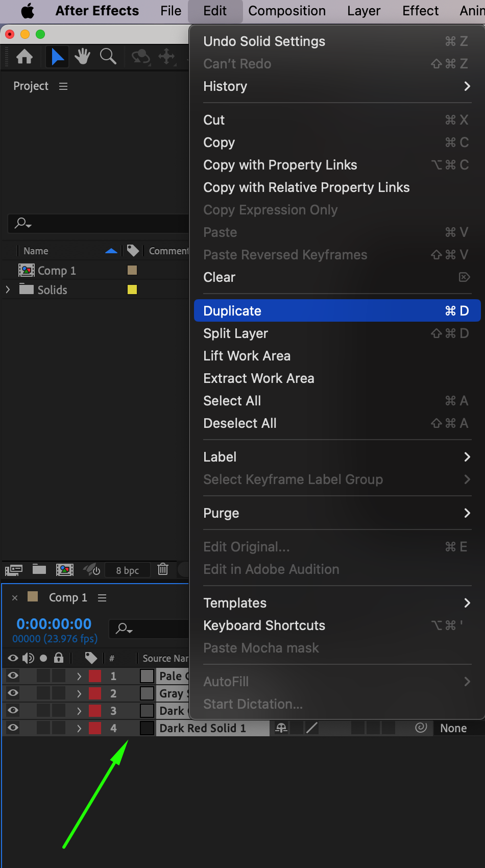Toggle solo switch for layer 1
This screenshot has height=868, width=485.
43,676
